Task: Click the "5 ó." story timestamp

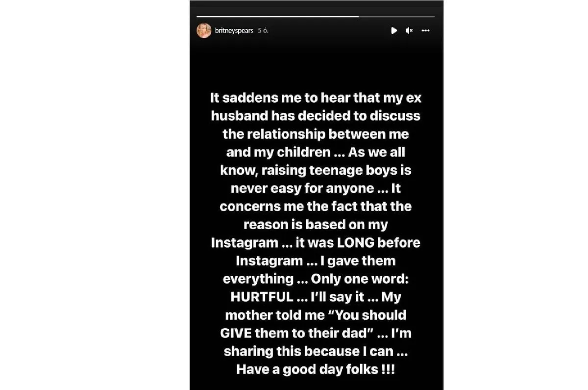Action: click(x=263, y=30)
